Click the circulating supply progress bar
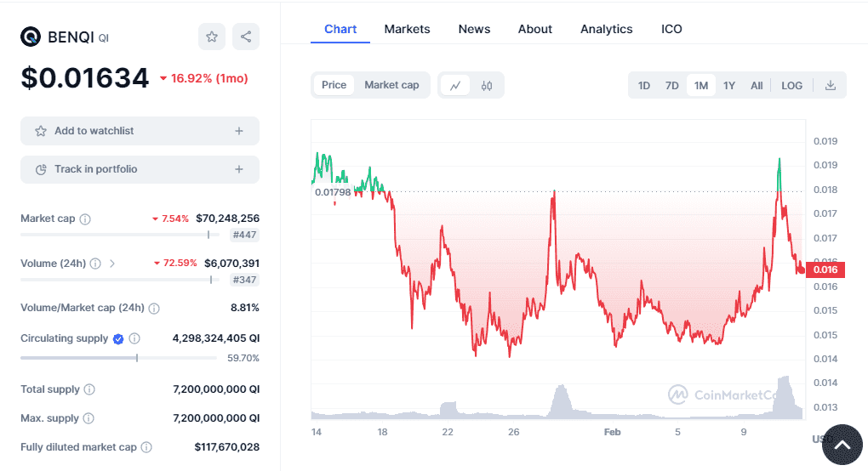The height and width of the screenshot is (471, 868). 118,358
